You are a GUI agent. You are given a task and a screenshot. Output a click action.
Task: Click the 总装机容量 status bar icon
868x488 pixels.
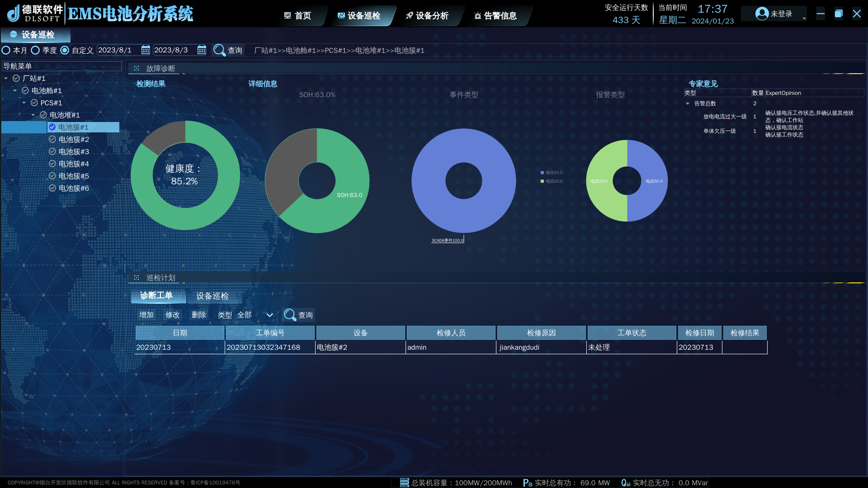point(404,483)
